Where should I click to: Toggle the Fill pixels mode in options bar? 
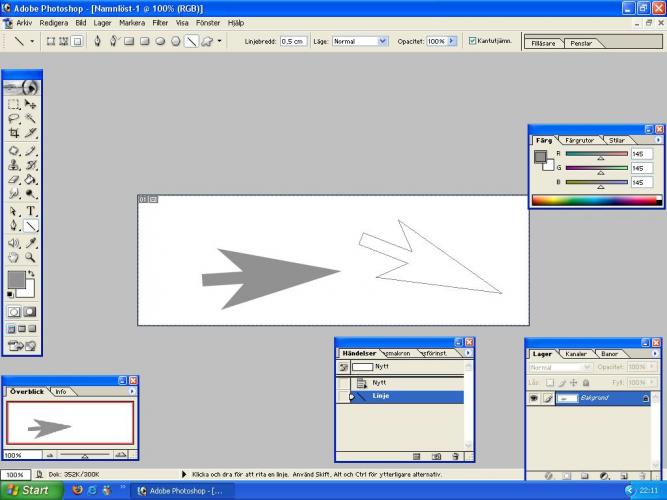click(x=76, y=42)
